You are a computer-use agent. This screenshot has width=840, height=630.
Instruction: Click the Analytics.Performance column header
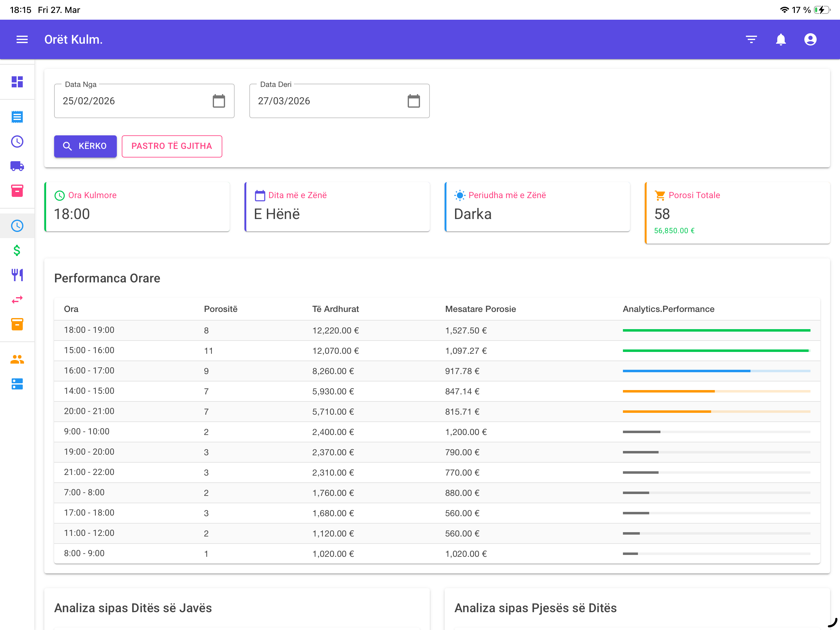click(x=668, y=309)
